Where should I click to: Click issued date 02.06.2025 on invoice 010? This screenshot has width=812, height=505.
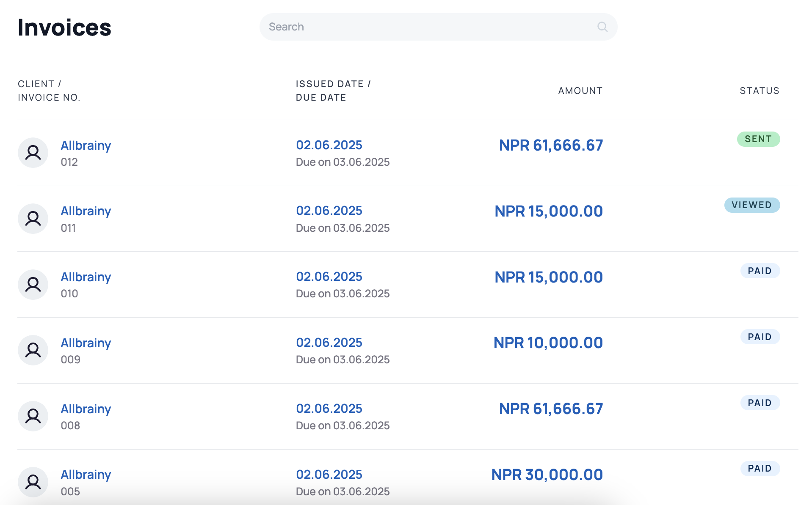click(x=329, y=277)
